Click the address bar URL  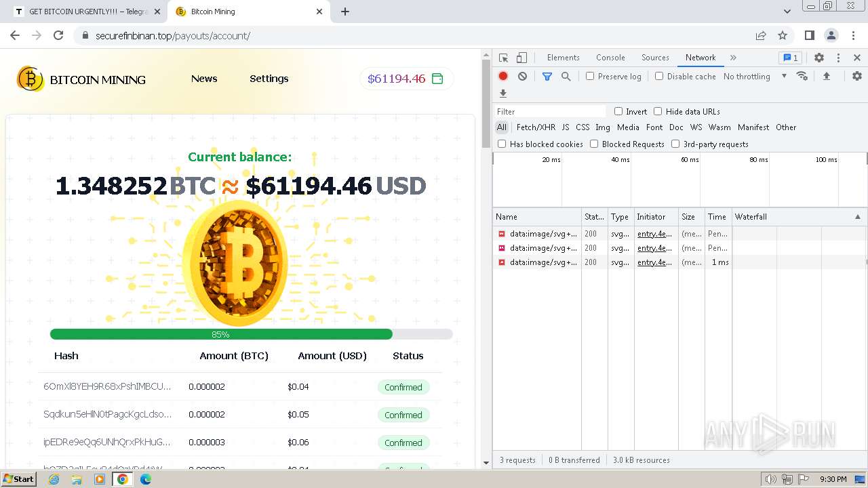click(x=172, y=35)
